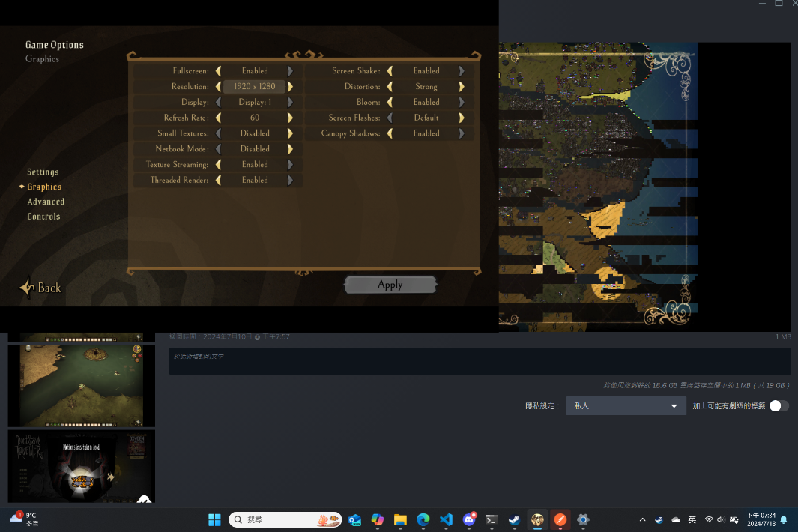This screenshot has height=532, width=798.
Task: Click right arrow for Threaded Render
Action: click(290, 180)
